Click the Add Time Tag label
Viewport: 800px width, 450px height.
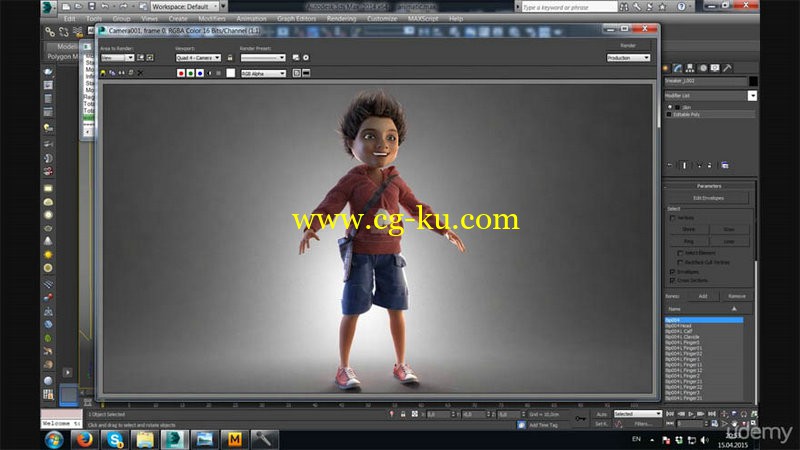coord(543,425)
